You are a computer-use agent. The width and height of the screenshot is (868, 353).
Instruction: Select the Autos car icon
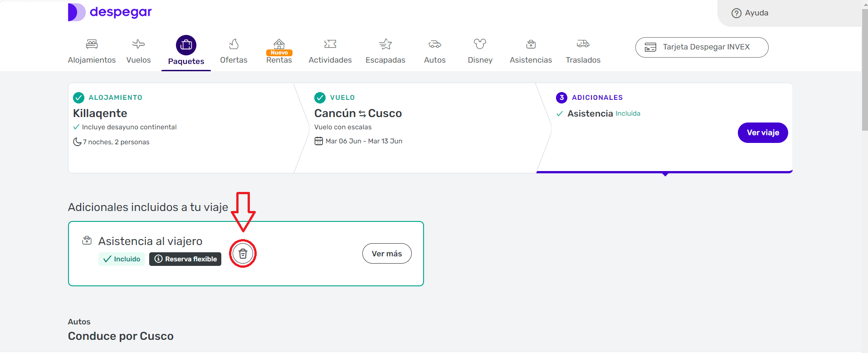(x=434, y=44)
